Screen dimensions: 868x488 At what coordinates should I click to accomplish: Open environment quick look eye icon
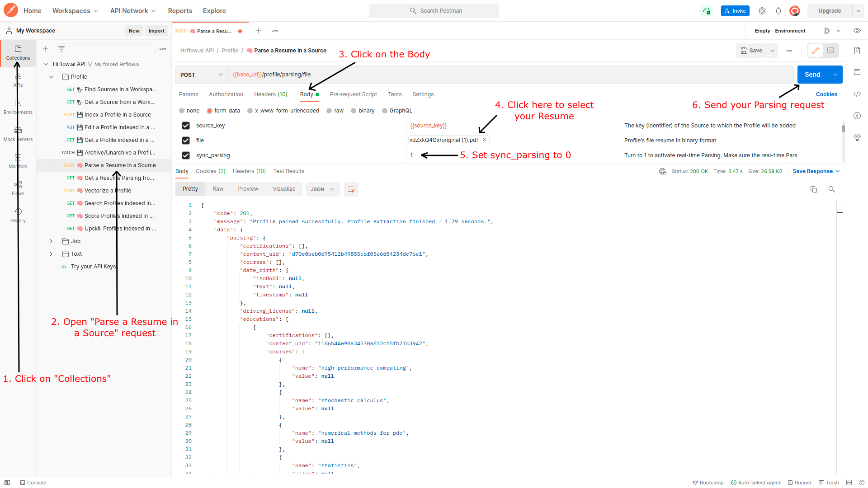tap(857, 31)
